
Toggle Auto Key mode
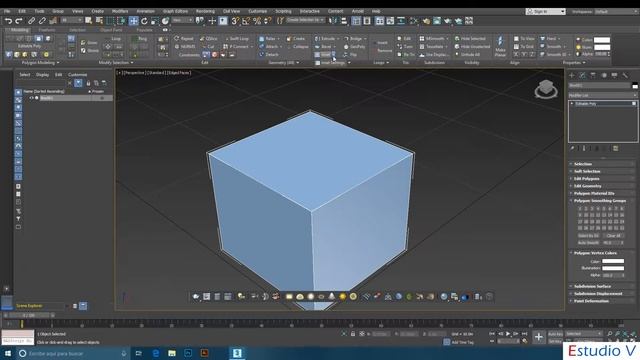(x=555, y=334)
